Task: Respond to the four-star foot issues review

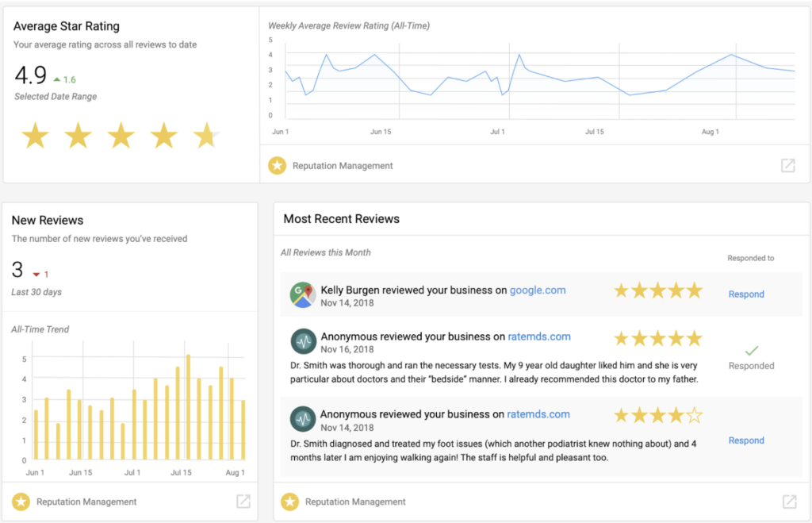Action: click(746, 440)
